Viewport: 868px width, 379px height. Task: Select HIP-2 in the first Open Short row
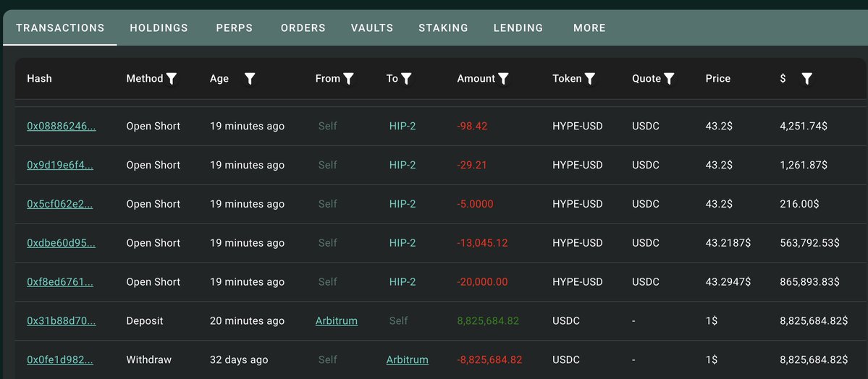[x=403, y=126]
